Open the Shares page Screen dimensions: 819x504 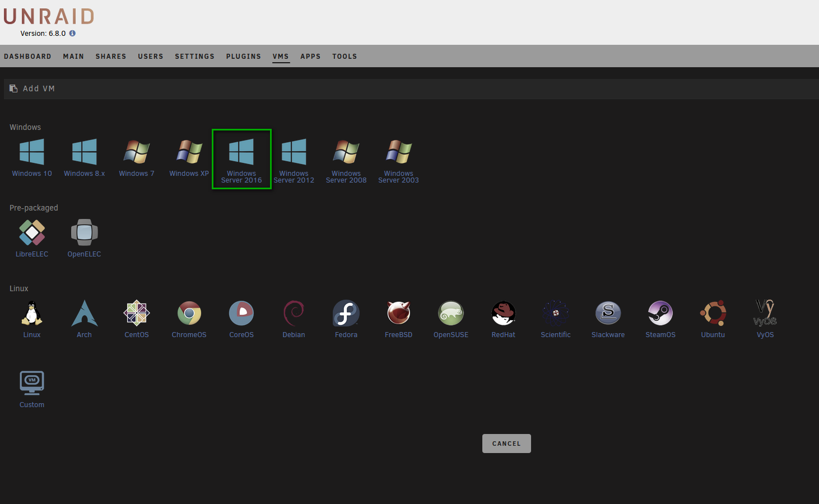pos(111,57)
